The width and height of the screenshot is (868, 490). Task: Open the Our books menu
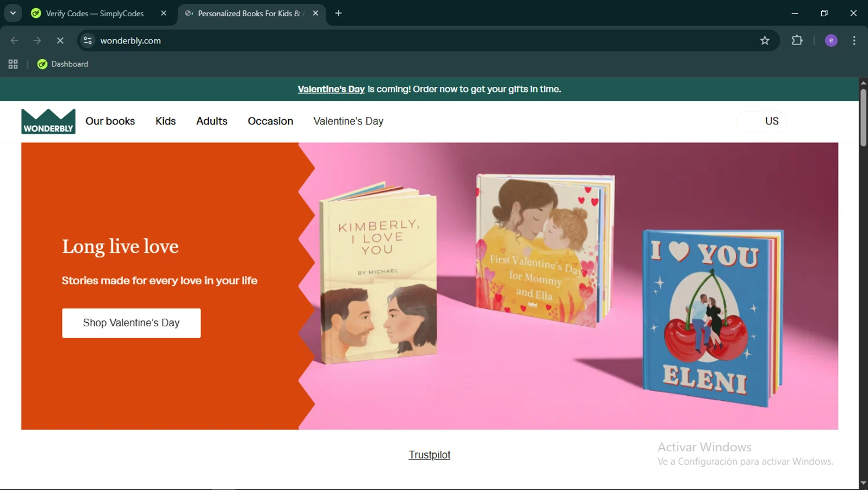click(x=110, y=121)
